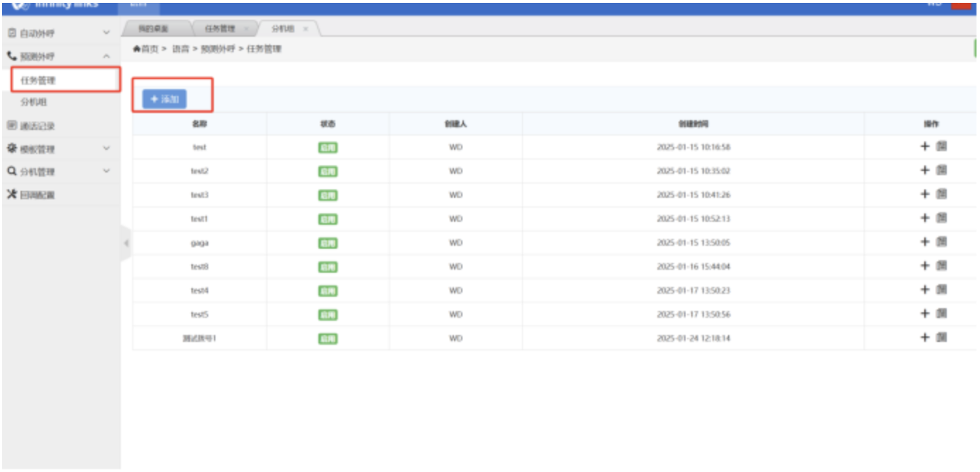Click the grid icon in the test3 row
The width and height of the screenshot is (980, 472).
click(941, 194)
